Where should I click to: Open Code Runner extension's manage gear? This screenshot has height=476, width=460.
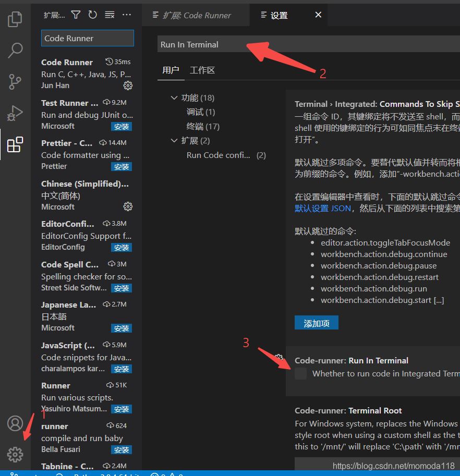pyautogui.click(x=128, y=86)
